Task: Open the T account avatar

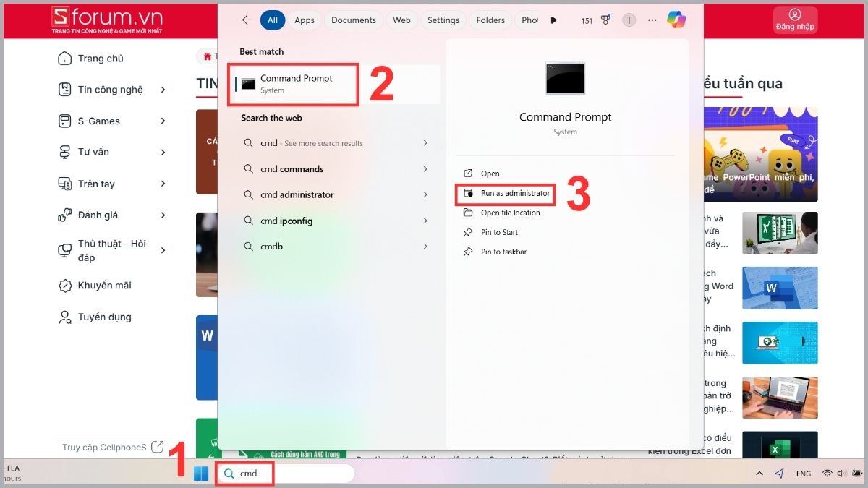Action: (x=629, y=20)
